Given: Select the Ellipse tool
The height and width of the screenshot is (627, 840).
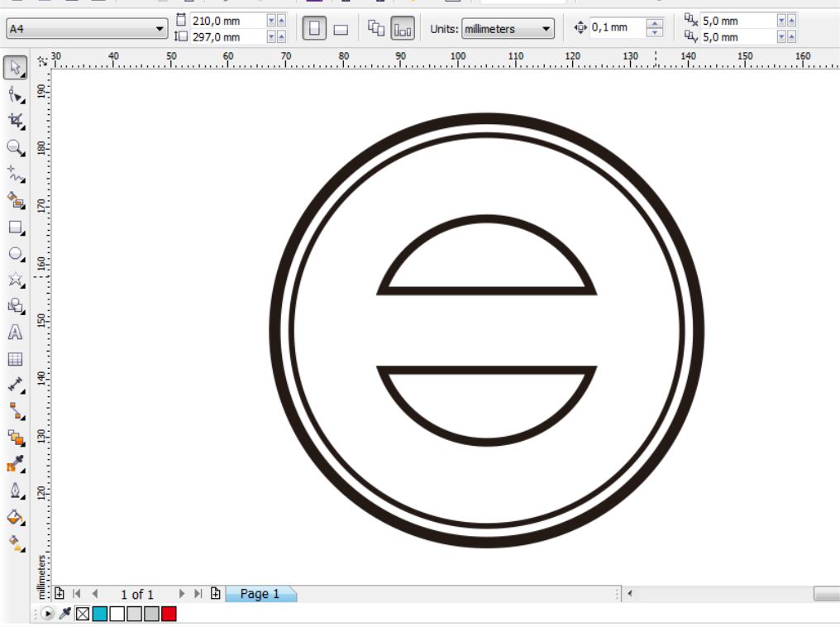Looking at the screenshot, I should [16, 253].
